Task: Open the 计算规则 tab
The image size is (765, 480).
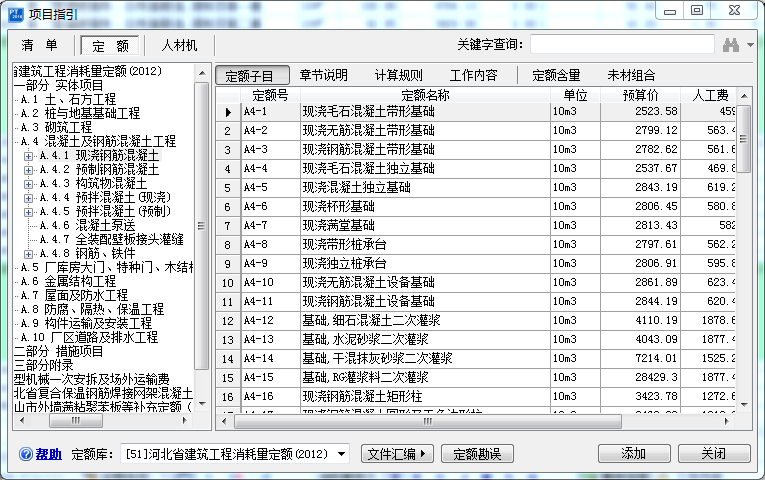Action: [399, 75]
